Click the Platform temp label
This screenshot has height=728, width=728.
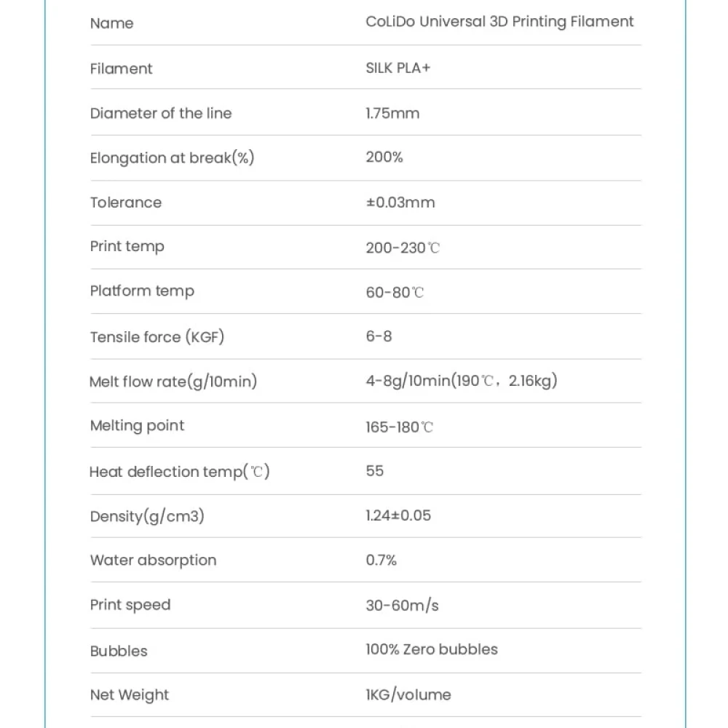(142, 291)
